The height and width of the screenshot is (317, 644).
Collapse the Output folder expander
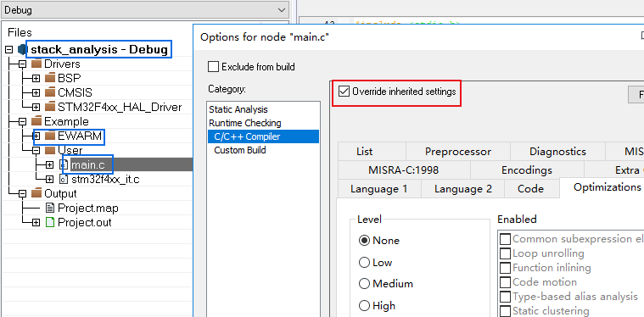(22, 193)
